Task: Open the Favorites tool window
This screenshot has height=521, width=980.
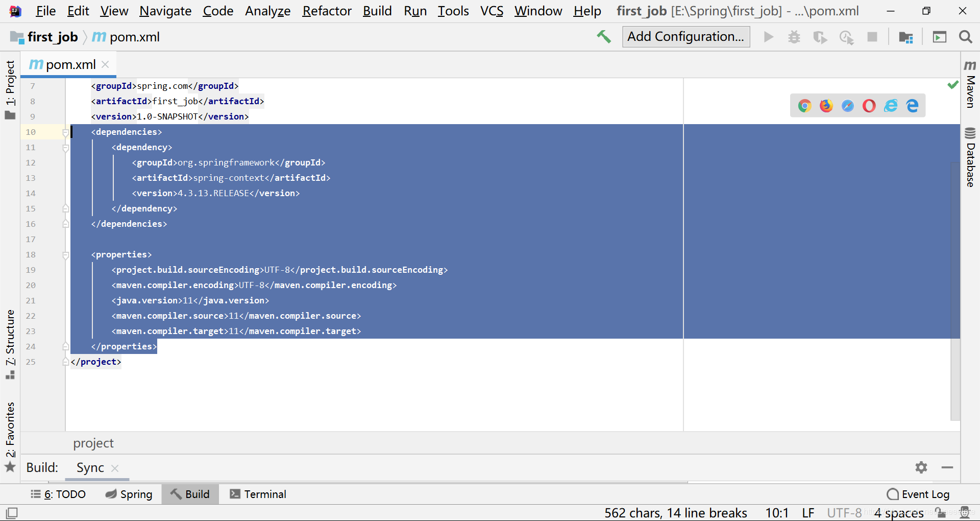Action: (10, 437)
